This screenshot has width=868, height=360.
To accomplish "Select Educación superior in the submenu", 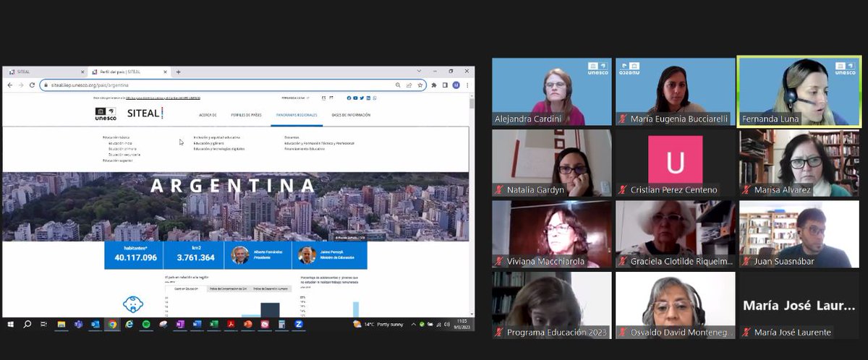I will [117, 160].
